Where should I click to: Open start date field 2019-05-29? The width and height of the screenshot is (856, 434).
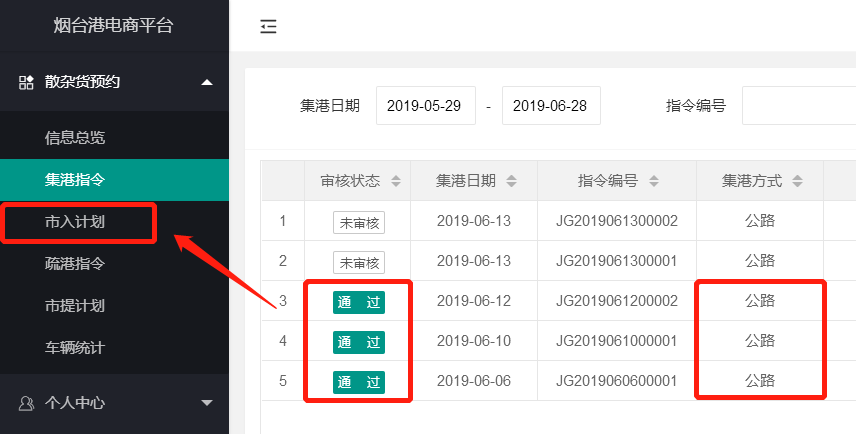[x=426, y=105]
